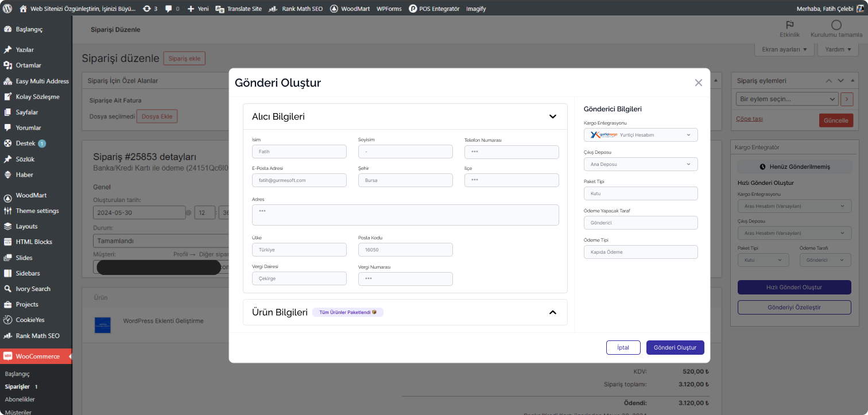Expand Ekran ayarları dropdown
The width and height of the screenshot is (868, 415).
pos(784,49)
